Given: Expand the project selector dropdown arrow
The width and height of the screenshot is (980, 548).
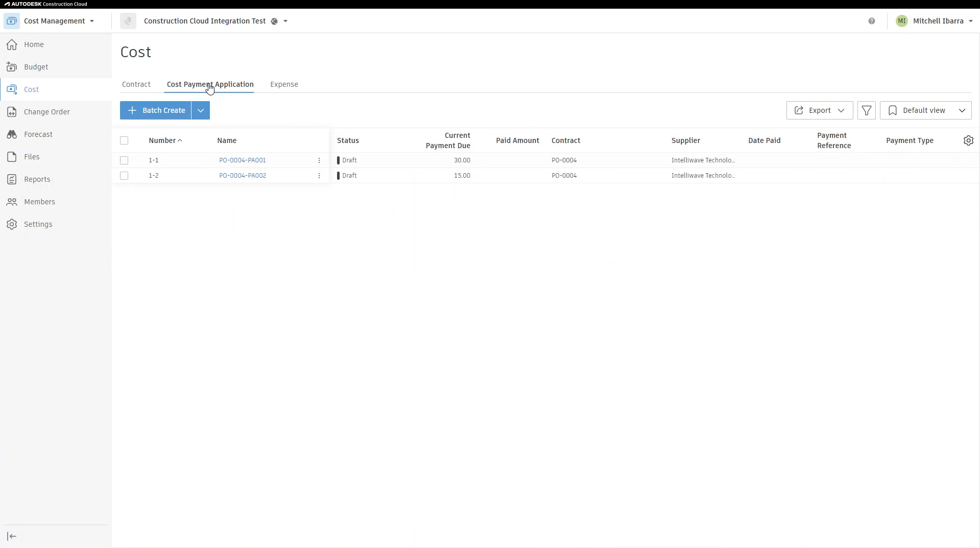Looking at the screenshot, I should 285,21.
